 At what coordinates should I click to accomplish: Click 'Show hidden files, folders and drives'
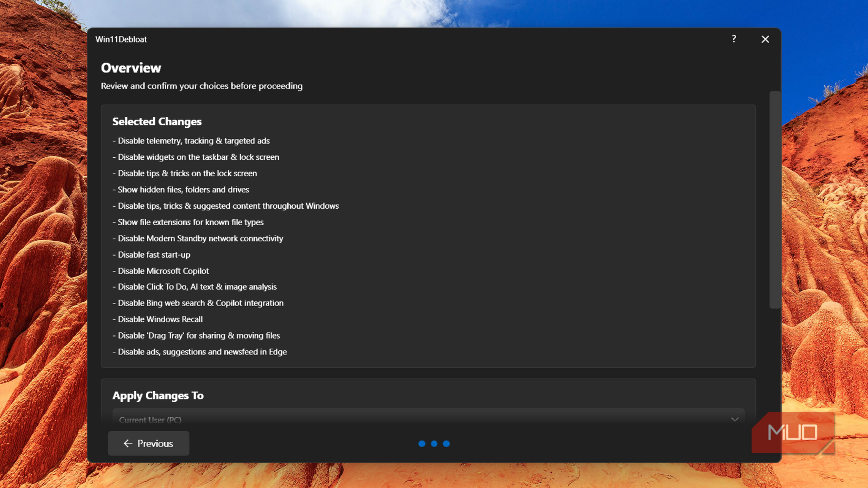[x=183, y=189]
